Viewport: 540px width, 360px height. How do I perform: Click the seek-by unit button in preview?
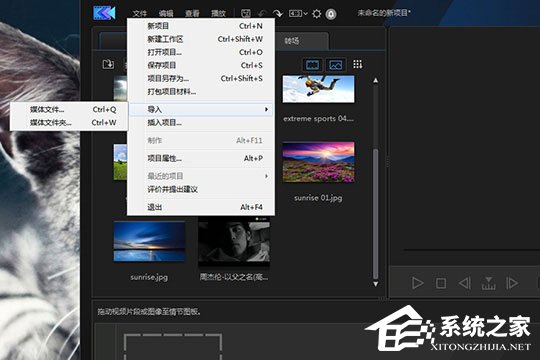(x=488, y=283)
